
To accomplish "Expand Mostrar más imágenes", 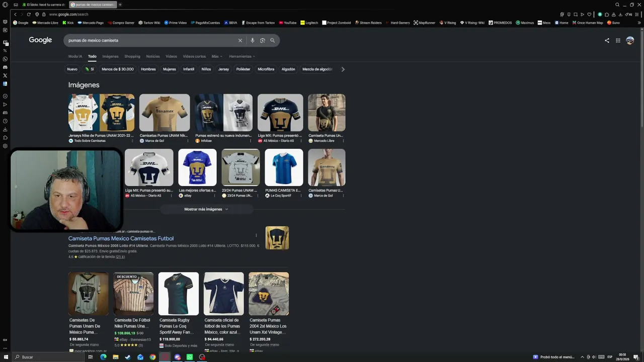I will point(206,209).
